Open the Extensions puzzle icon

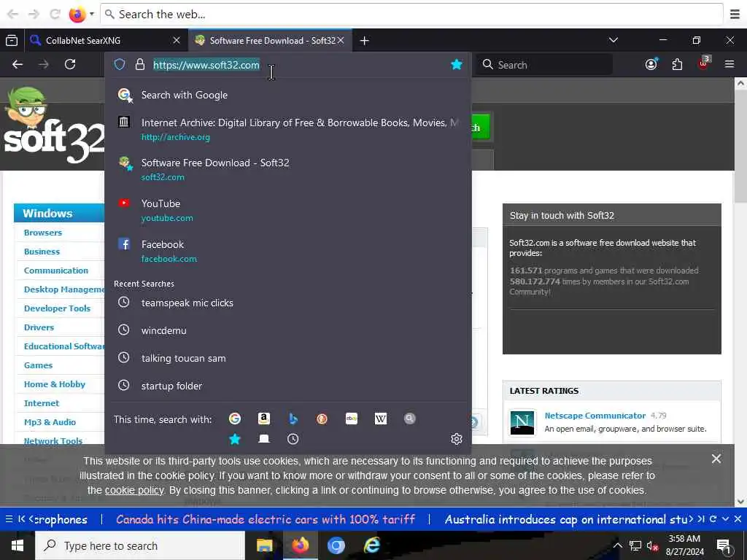677,64
